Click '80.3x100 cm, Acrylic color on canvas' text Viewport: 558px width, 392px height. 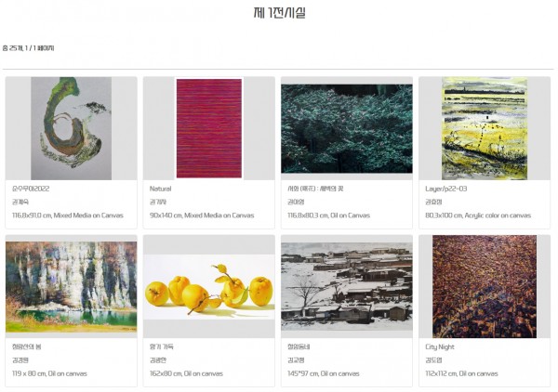(x=478, y=216)
